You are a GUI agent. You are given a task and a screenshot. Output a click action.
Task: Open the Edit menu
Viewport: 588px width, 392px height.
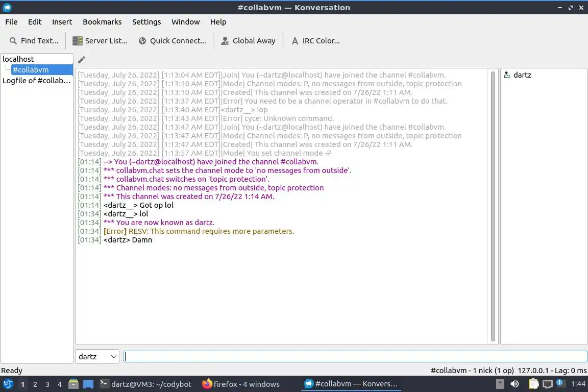tap(35, 22)
